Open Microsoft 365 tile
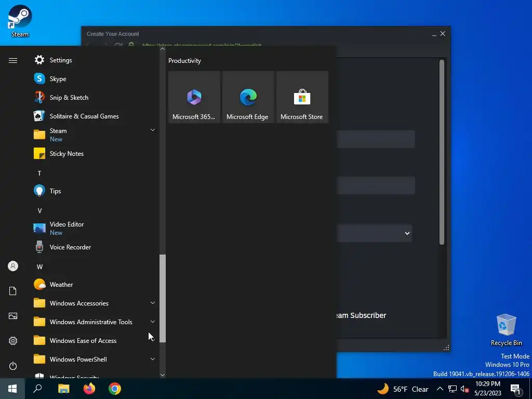The image size is (532, 399). pos(194,97)
